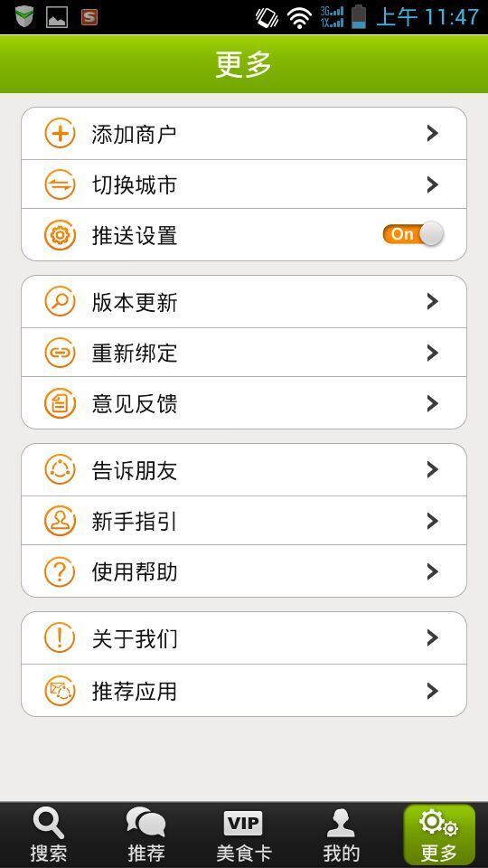Tap the exclamation icon for 关于我们
Screen dimensions: 488x868
60,638
